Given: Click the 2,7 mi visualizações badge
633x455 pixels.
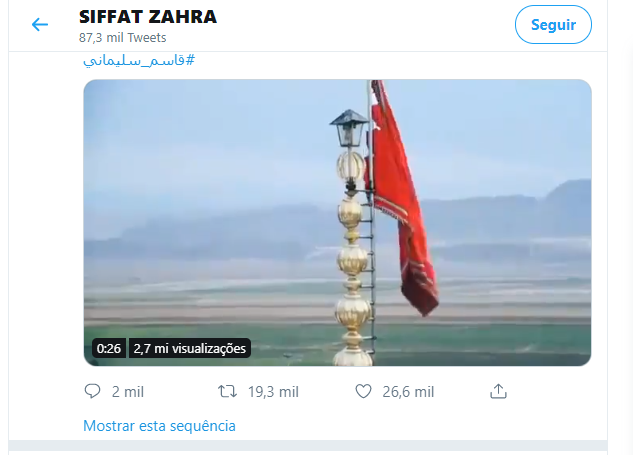Looking at the screenshot, I should click(190, 348).
